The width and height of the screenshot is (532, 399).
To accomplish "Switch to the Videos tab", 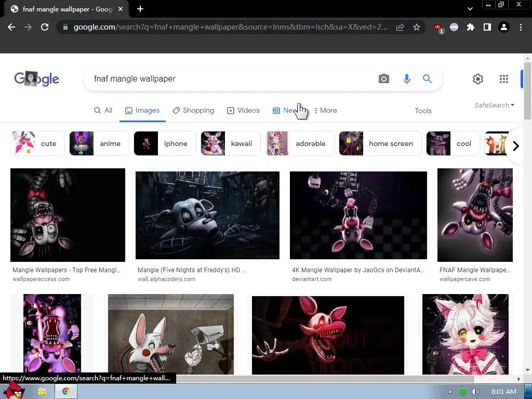I will coord(244,110).
